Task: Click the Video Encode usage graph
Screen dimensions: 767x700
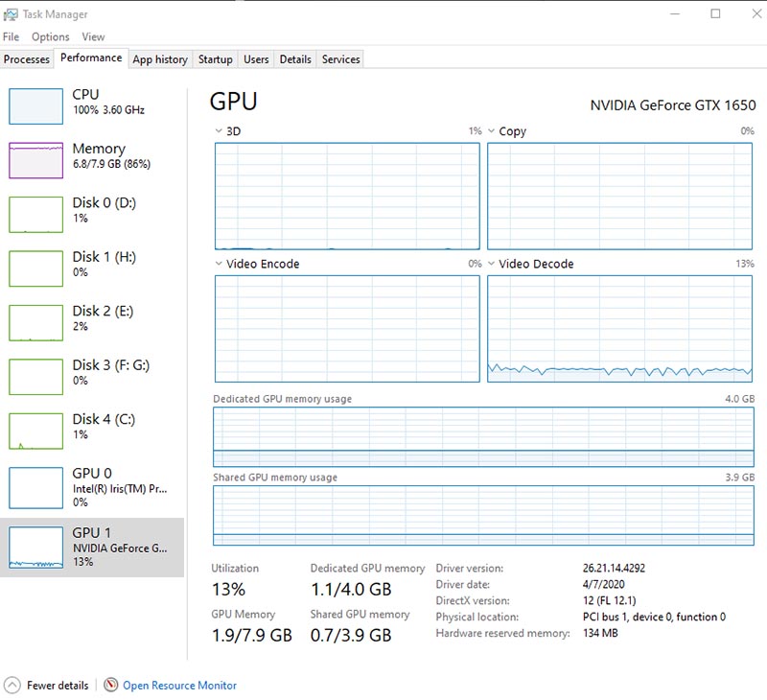Action: [x=347, y=329]
